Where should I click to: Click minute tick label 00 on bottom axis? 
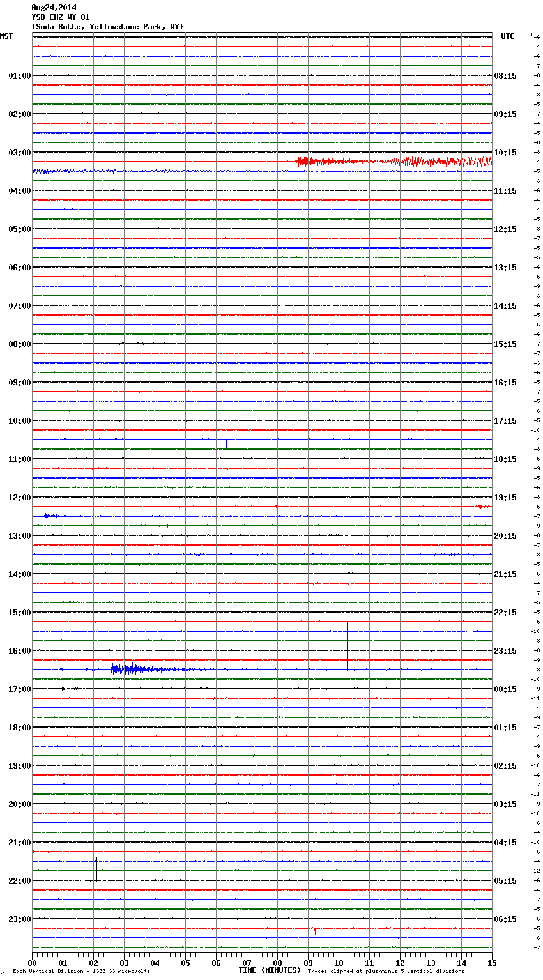(32, 963)
